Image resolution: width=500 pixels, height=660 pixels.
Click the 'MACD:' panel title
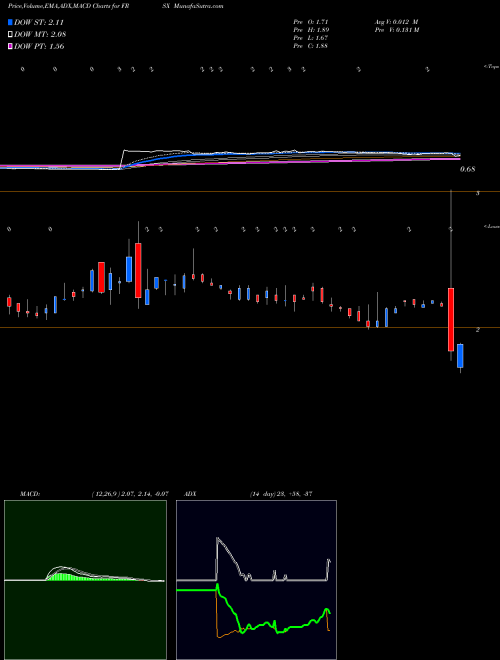tap(30, 493)
